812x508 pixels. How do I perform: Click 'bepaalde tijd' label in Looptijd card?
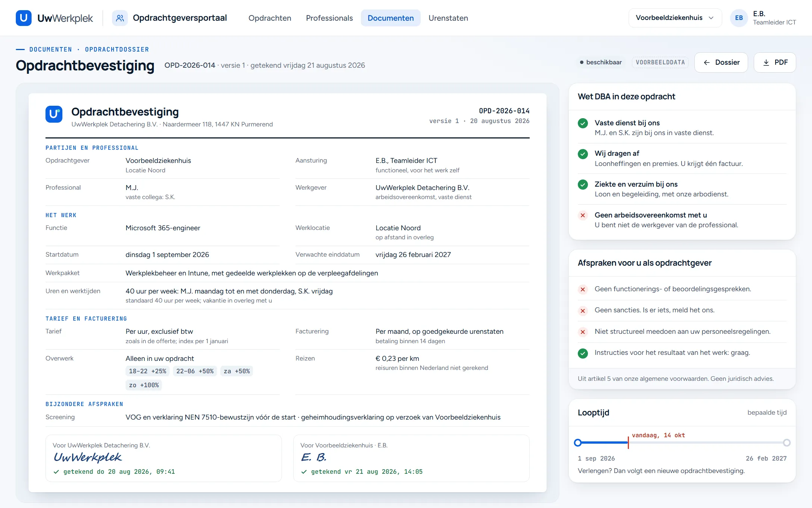pyautogui.click(x=767, y=413)
